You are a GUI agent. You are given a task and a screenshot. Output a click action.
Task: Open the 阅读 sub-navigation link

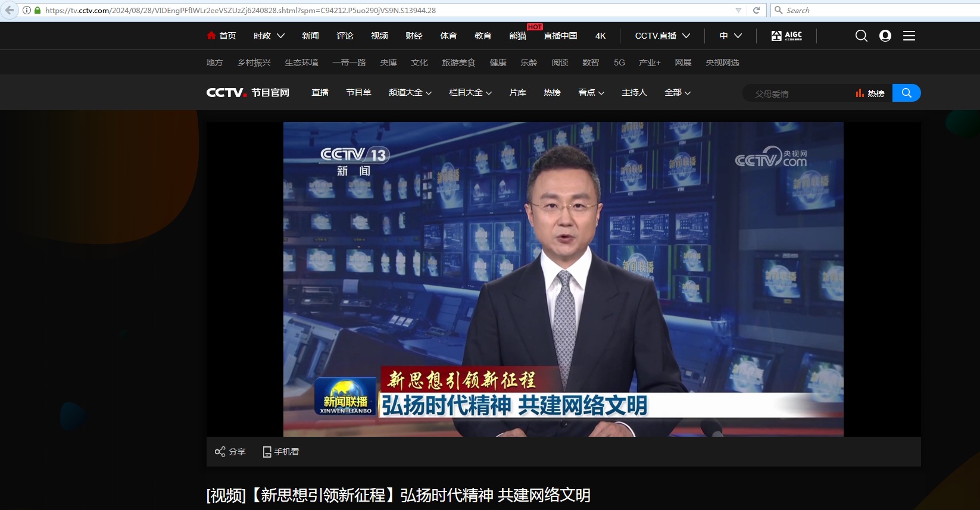[560, 62]
